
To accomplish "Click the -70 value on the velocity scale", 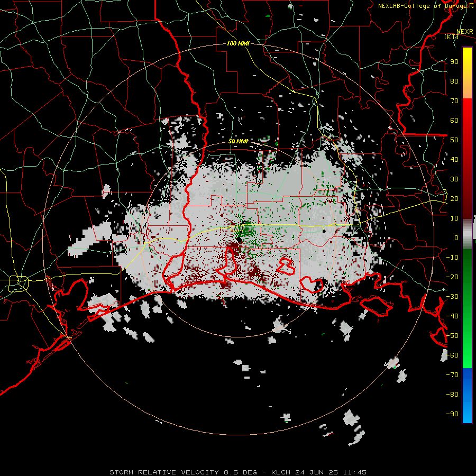I will point(452,375).
